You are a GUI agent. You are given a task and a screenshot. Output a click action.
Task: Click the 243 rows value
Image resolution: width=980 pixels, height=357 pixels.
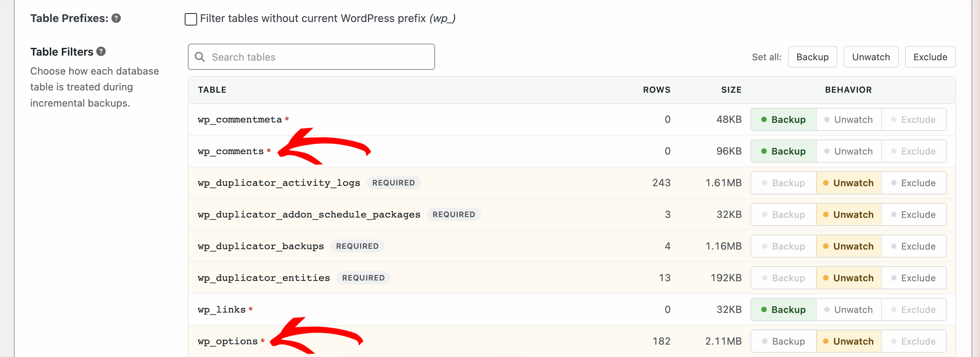coord(662,183)
